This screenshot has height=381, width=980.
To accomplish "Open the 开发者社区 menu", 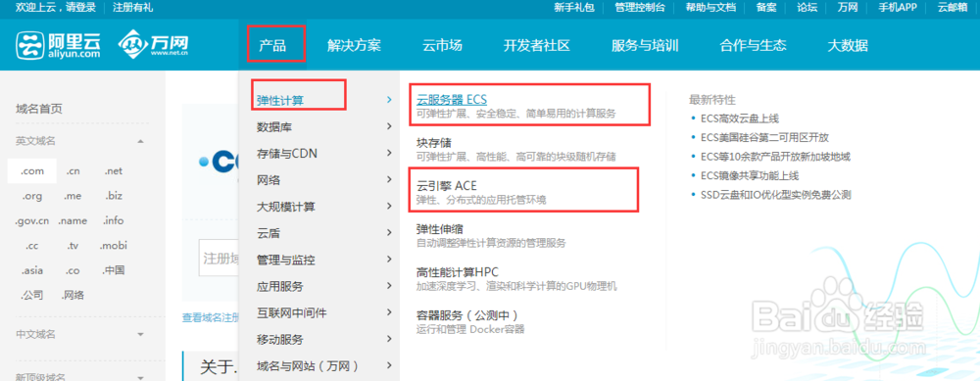I will tap(537, 46).
